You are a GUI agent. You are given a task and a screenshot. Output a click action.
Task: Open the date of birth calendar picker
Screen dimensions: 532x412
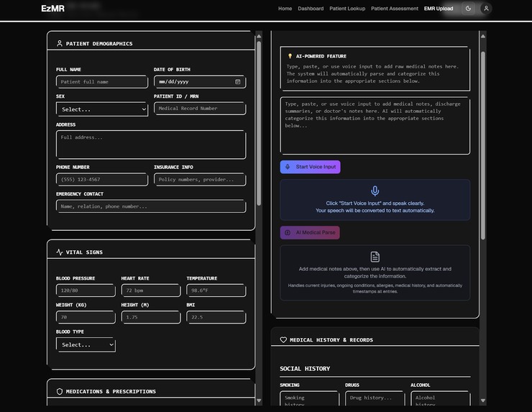point(238,82)
